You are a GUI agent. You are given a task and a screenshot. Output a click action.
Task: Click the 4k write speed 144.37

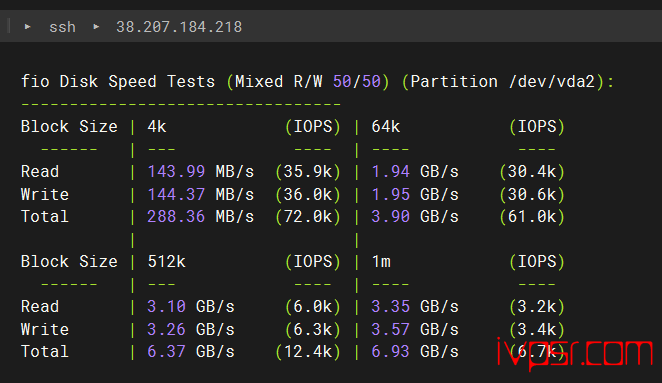(x=176, y=194)
